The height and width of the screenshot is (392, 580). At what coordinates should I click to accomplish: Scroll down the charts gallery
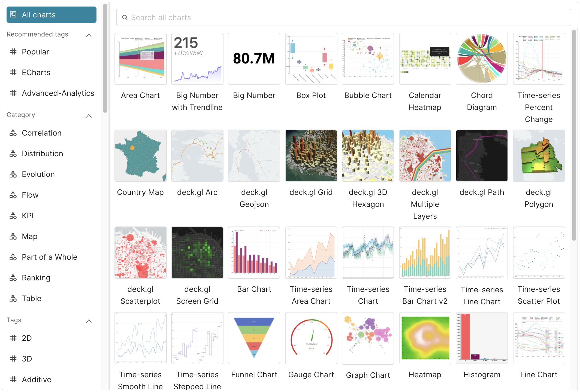576,328
